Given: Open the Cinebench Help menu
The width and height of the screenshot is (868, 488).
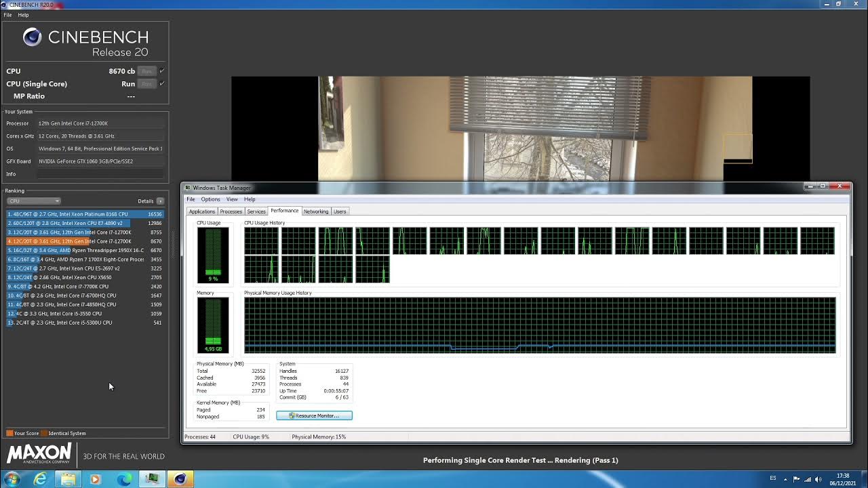Looking at the screenshot, I should tap(23, 15).
